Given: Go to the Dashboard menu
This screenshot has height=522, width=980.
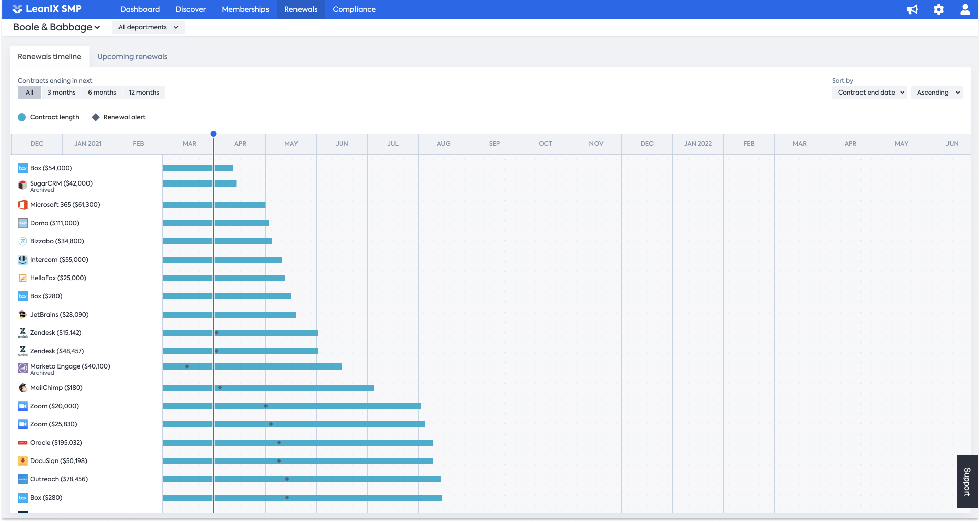Looking at the screenshot, I should coord(140,9).
